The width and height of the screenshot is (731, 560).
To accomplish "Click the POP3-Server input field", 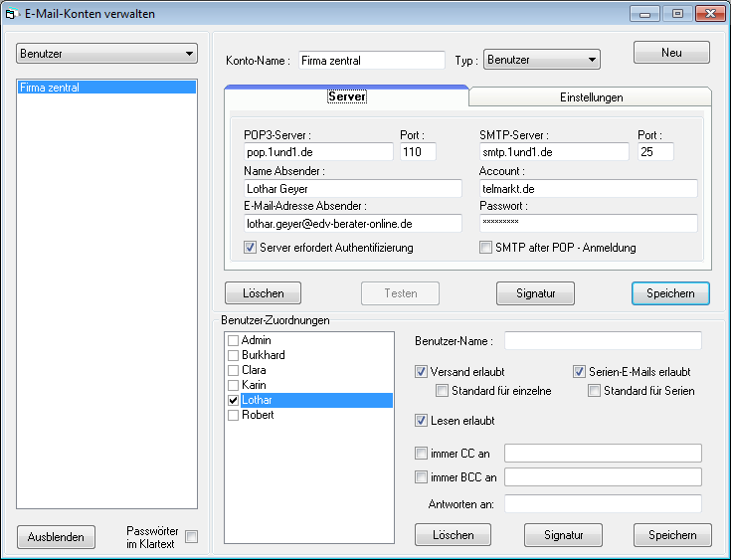I will click(x=318, y=152).
